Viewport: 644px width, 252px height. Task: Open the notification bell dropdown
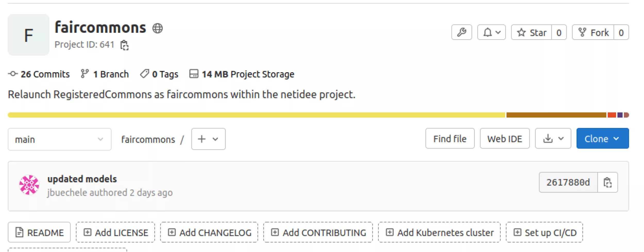491,32
